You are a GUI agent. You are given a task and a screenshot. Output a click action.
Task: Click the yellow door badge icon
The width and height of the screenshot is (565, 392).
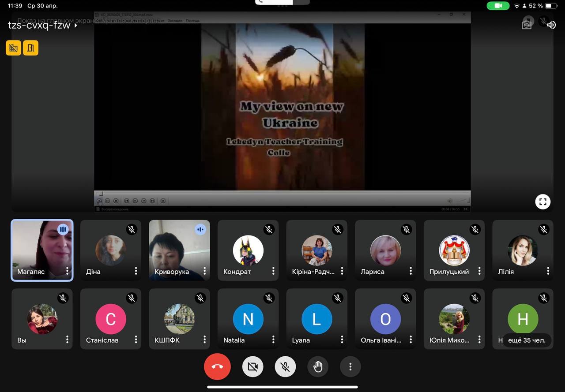(x=30, y=48)
